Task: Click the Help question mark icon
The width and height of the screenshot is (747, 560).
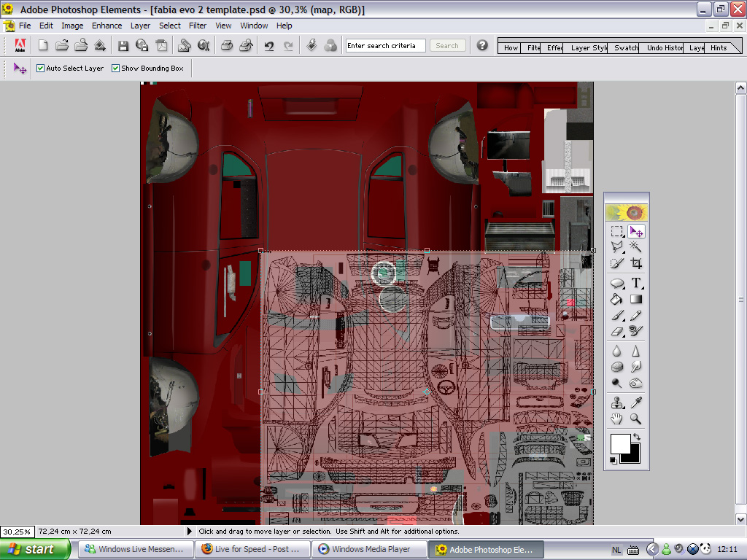Action: [482, 45]
